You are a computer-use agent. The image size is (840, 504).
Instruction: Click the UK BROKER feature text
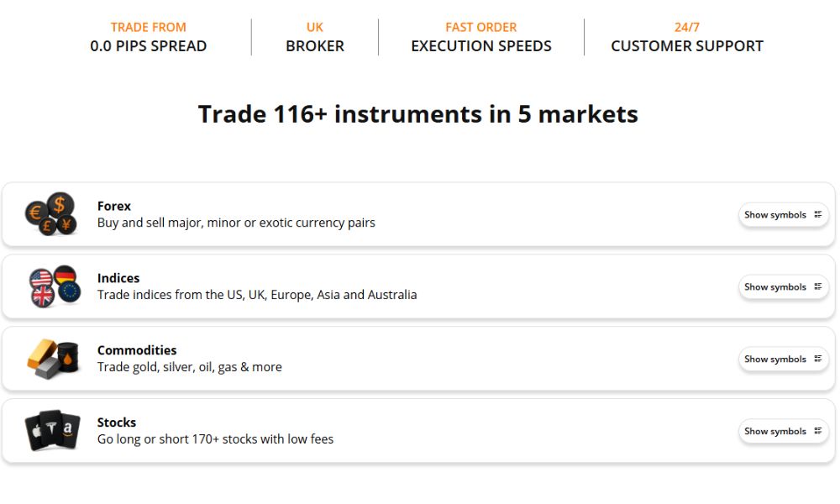315,46
